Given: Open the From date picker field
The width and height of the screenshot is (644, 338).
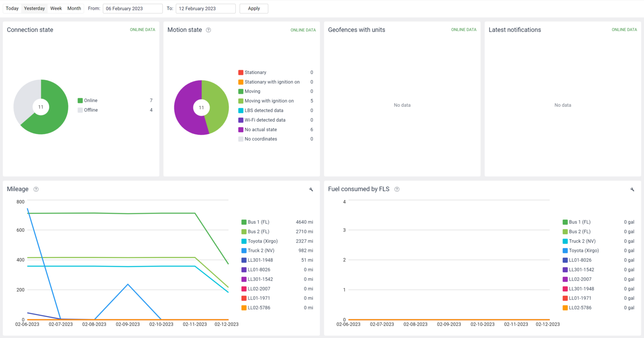Looking at the screenshot, I should pos(132,8).
